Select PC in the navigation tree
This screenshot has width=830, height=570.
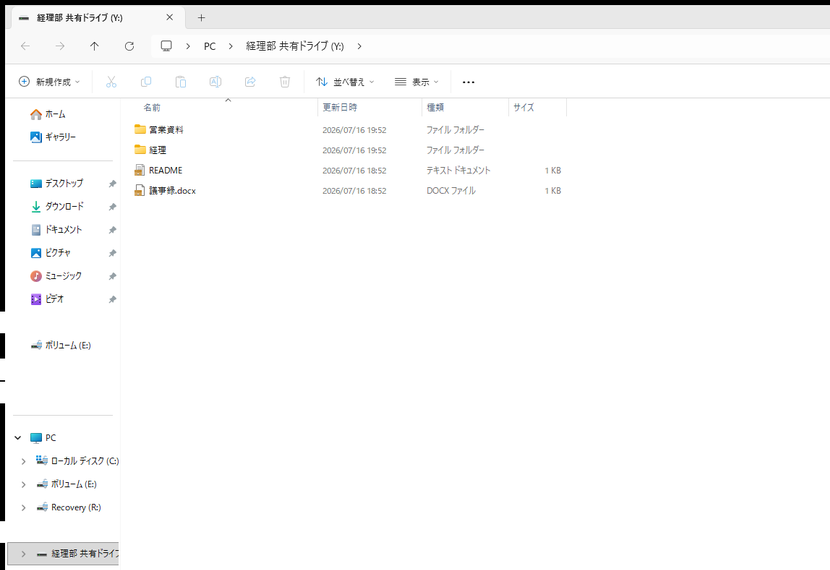43,438
